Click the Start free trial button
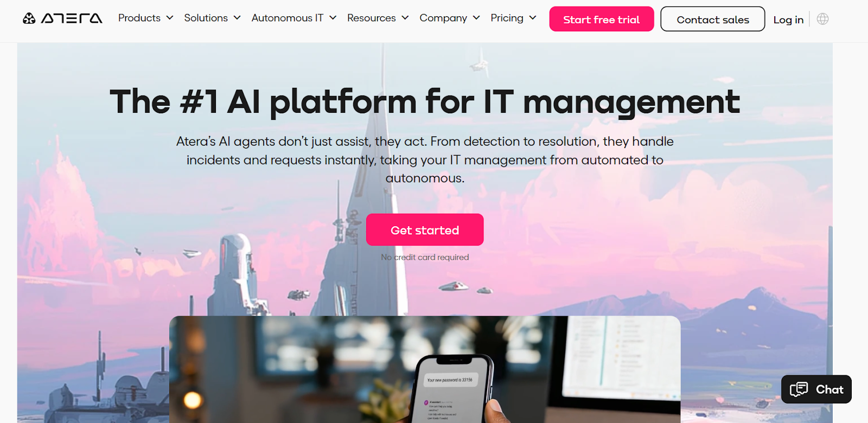This screenshot has height=423, width=868. (602, 19)
